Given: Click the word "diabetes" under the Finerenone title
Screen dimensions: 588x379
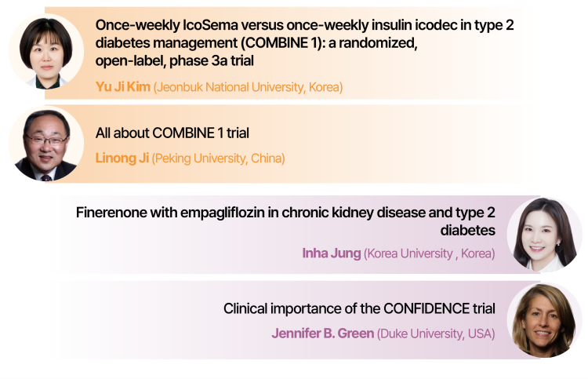Looking at the screenshot, I should (x=466, y=230).
